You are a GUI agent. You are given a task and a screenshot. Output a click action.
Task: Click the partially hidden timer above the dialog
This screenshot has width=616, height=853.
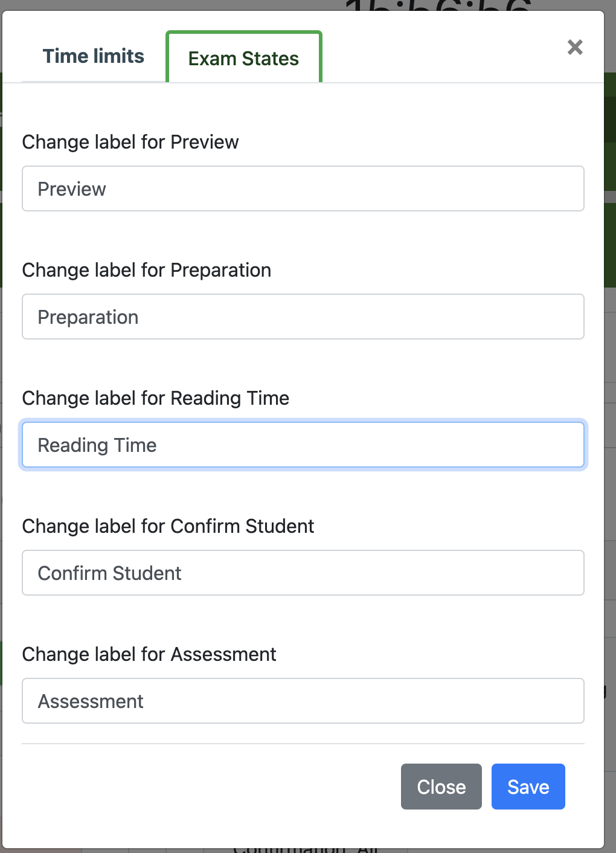click(438, 5)
